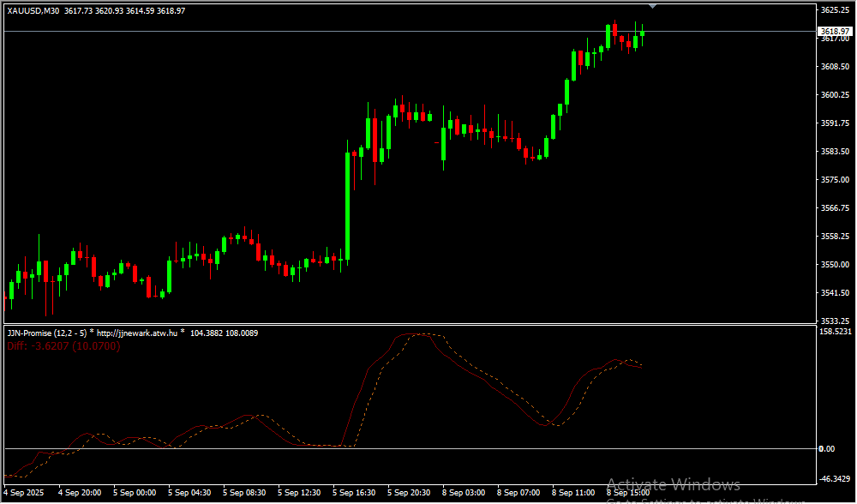857x504 pixels.
Task: Click the tall green candle near 5 Sep 16:30
Action: [348, 206]
